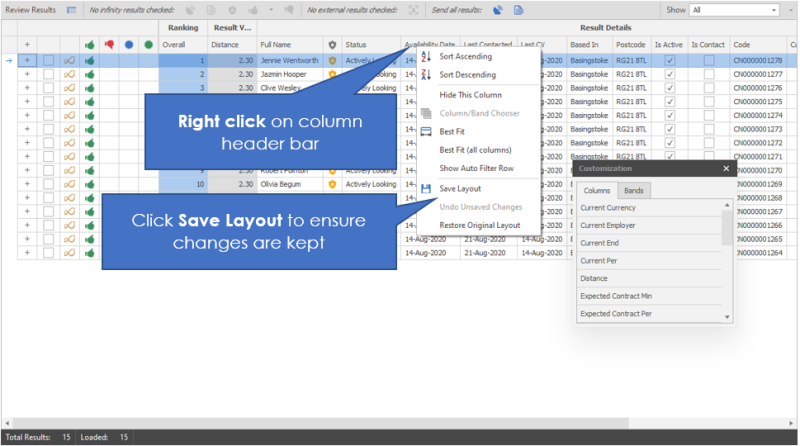Viewport: 800px width, 446px height.
Task: Click the document send-all-results icon
Action: pos(519,10)
